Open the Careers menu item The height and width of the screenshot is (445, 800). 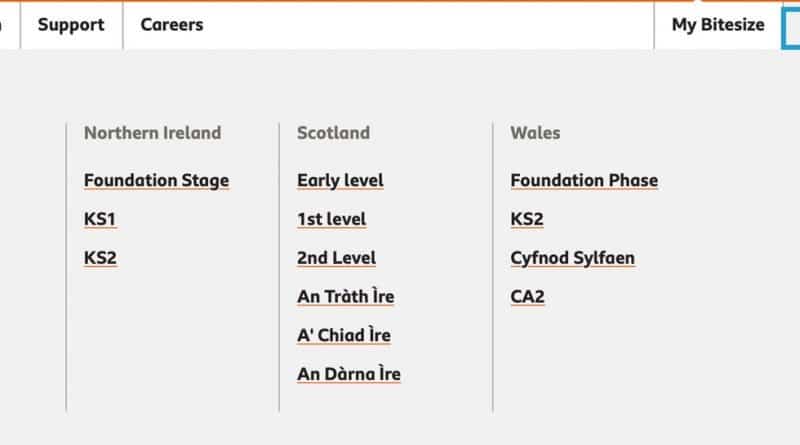[172, 25]
